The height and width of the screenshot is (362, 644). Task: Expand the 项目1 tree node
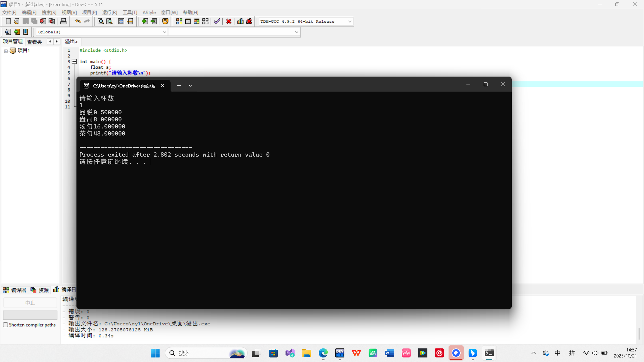(6, 51)
